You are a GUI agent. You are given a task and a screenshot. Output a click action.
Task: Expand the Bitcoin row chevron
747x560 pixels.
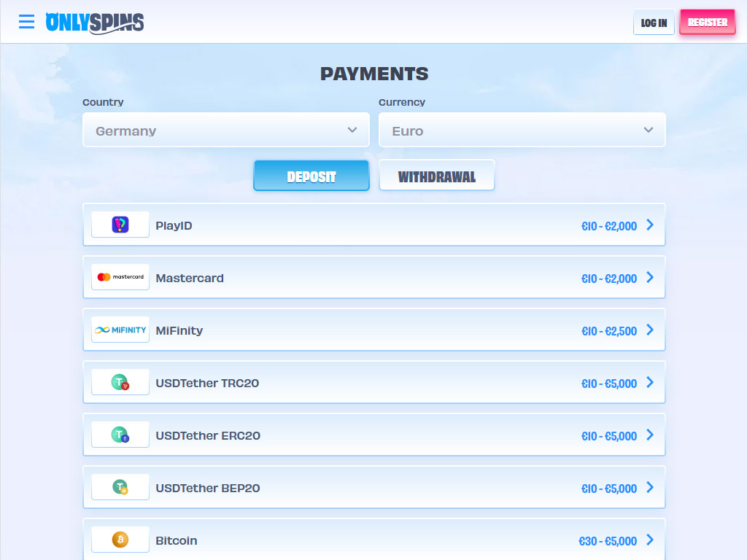click(650, 540)
